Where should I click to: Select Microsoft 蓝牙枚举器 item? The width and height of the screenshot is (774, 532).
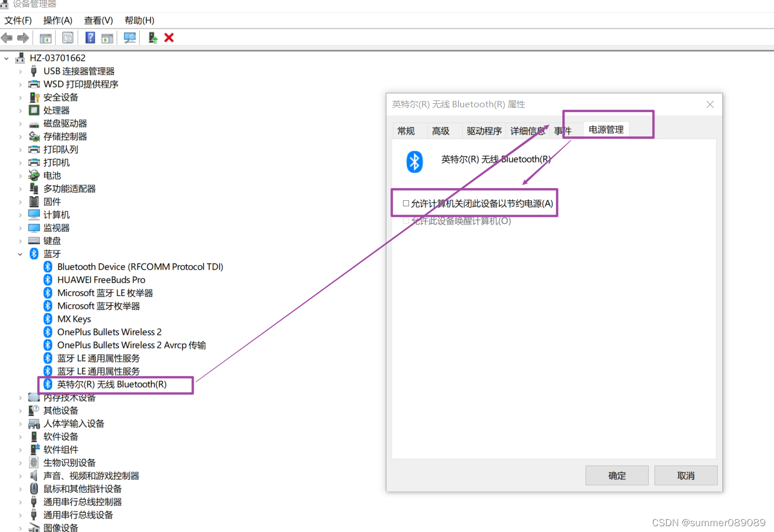point(99,306)
